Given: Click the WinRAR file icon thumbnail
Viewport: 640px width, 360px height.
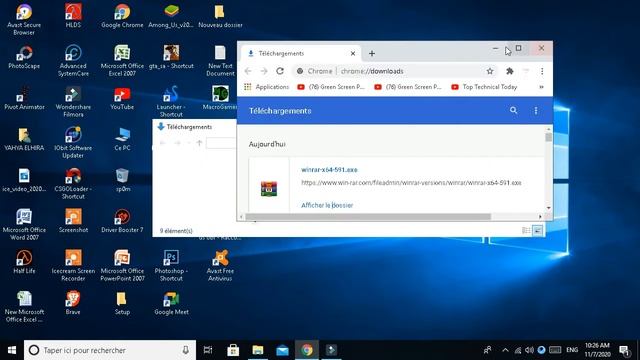Looking at the screenshot, I should tap(269, 189).
